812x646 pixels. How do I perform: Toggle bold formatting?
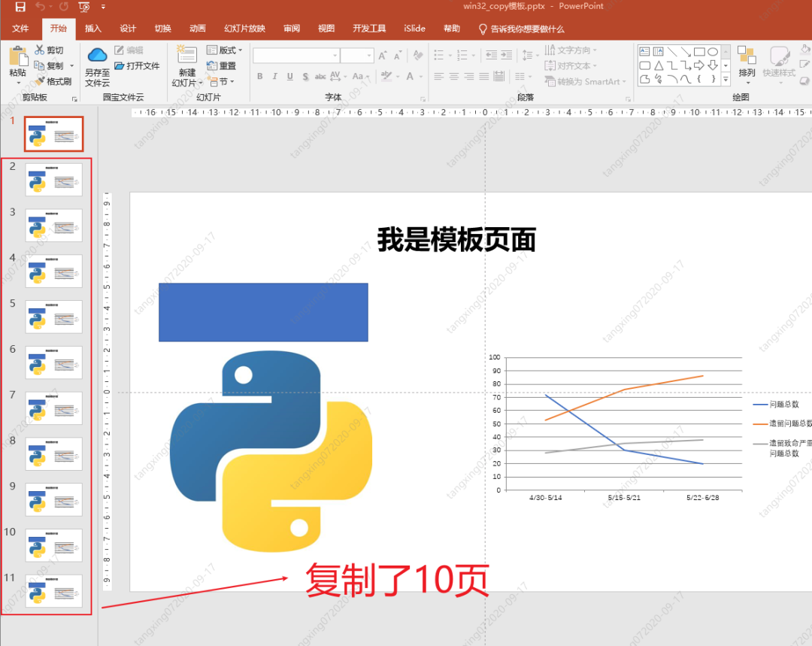[259, 76]
